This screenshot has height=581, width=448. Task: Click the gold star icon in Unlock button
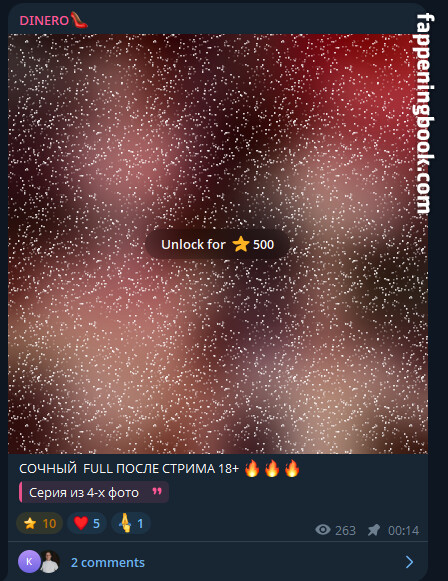click(x=241, y=245)
